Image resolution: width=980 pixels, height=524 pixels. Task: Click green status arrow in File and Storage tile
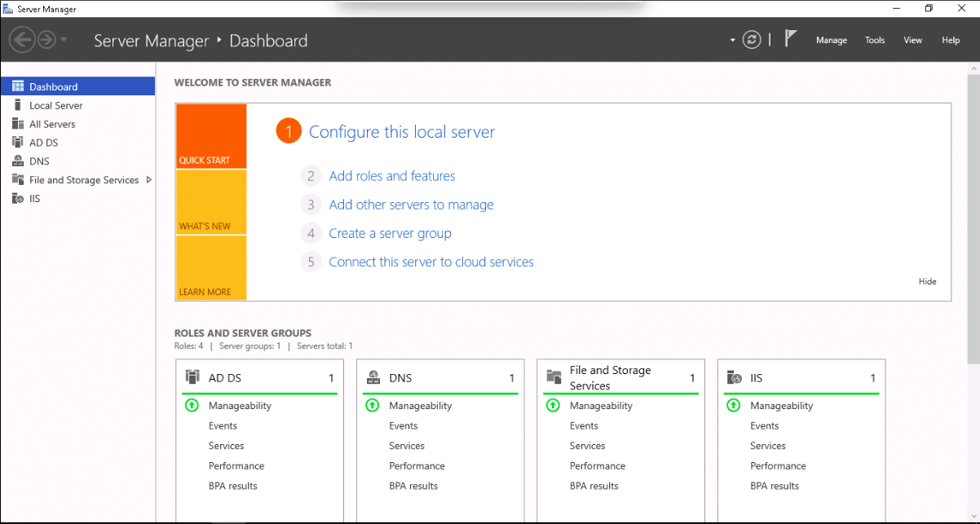tap(553, 405)
